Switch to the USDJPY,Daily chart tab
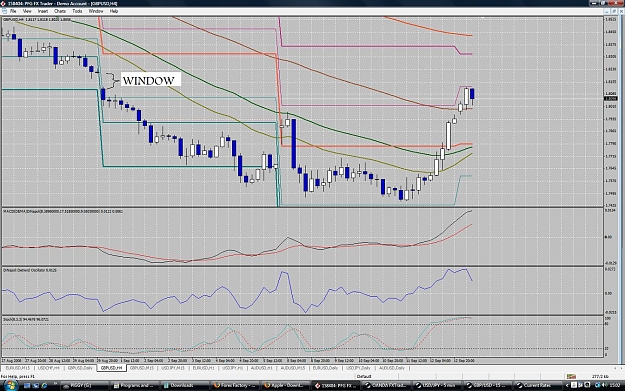Viewport: 625px width, 391px height. pos(358,368)
